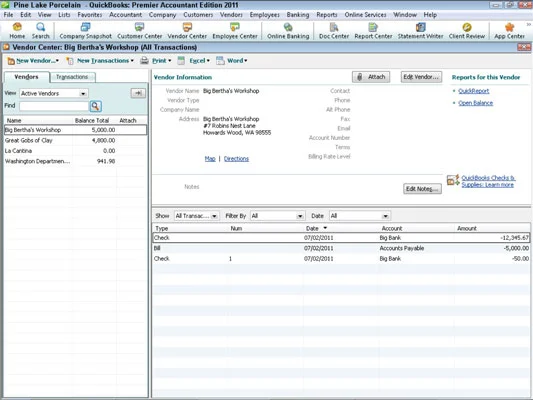The width and height of the screenshot is (533, 400).
Task: Open QuickBooks Checks & Supplies learn more link
Action: click(x=488, y=181)
